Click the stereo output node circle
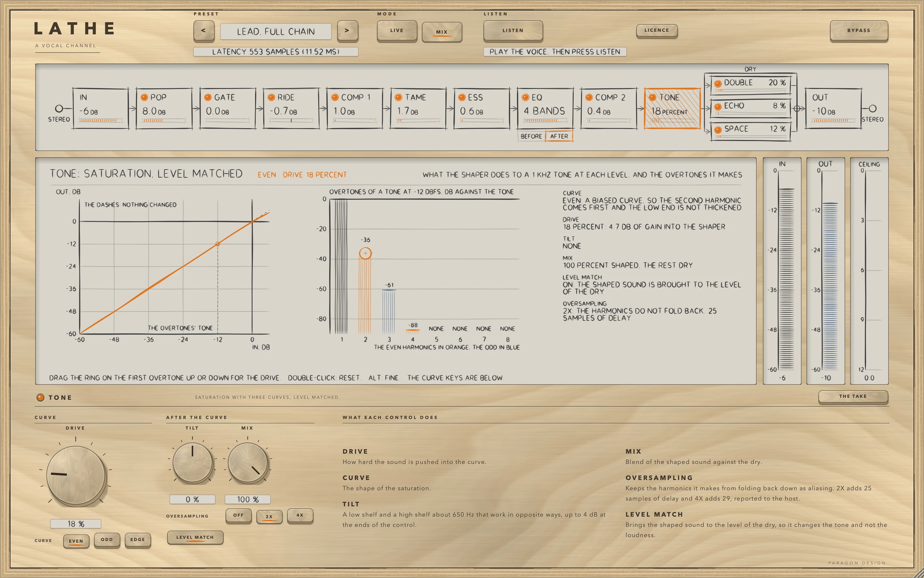Screen dimensions: 924x578 coord(872,109)
